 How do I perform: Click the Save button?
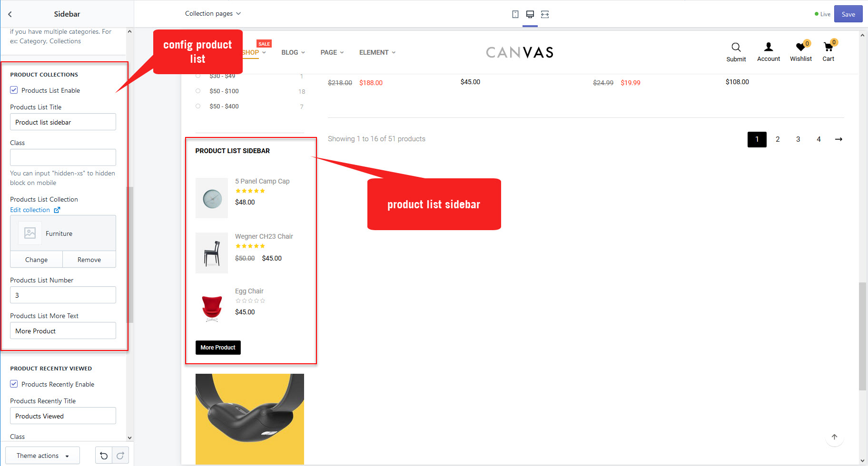(848, 14)
